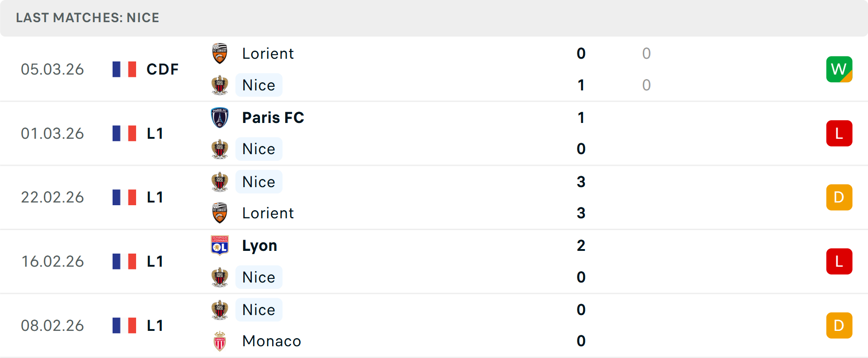Click the orange D badge for Monaco match
This screenshot has height=358, width=868.
(x=839, y=325)
